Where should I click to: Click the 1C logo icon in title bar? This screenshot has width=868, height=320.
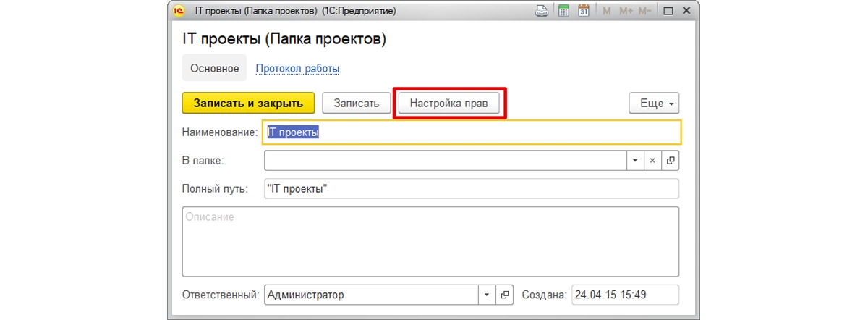point(179,11)
